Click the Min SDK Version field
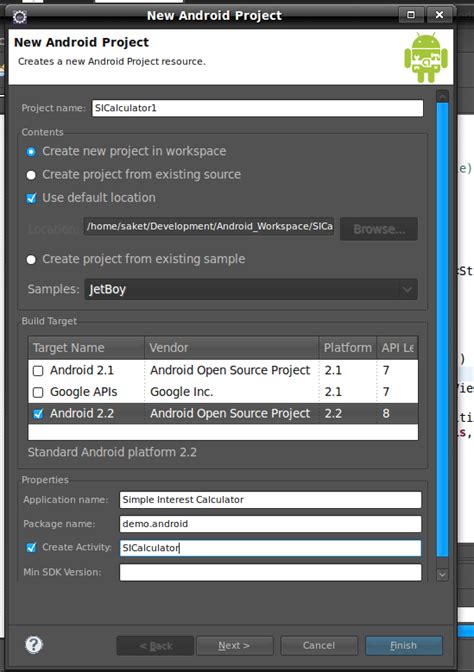The image size is (474, 672). click(x=270, y=573)
